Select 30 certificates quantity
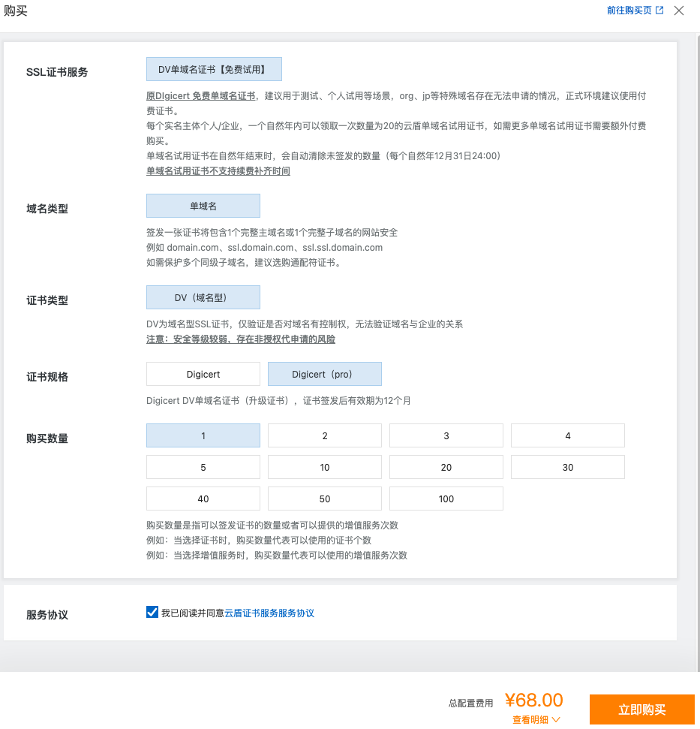700x729 pixels. coord(568,467)
